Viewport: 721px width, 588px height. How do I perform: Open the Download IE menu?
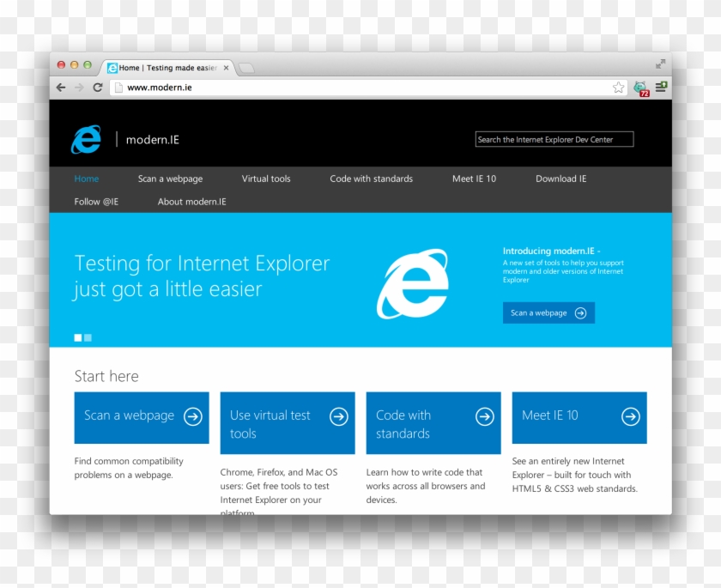pyautogui.click(x=560, y=179)
